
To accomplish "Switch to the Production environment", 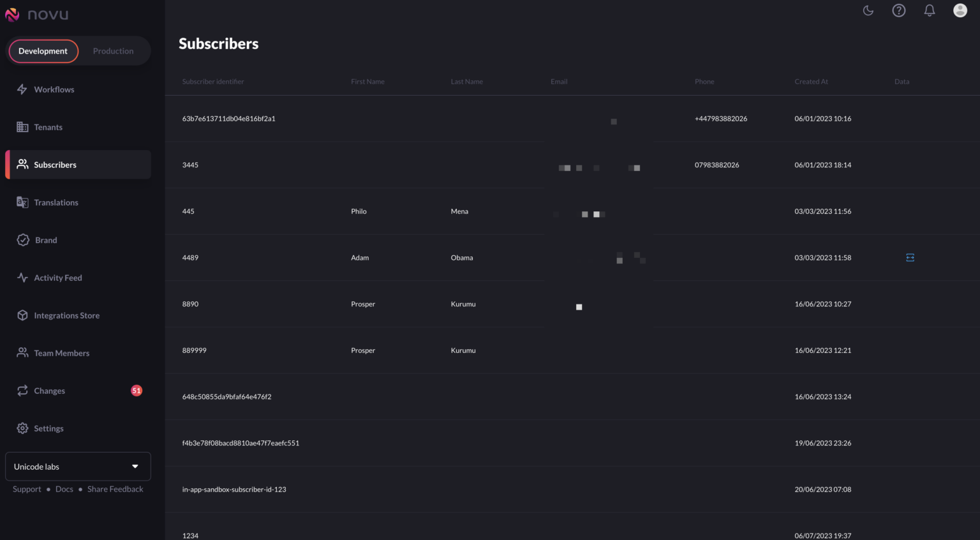I will [x=113, y=50].
